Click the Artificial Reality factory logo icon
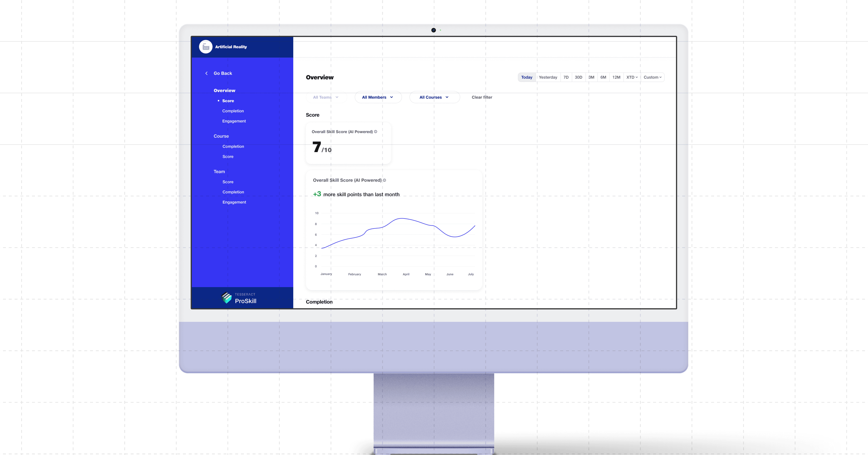Viewport: 868px width, 455px height. (x=206, y=47)
